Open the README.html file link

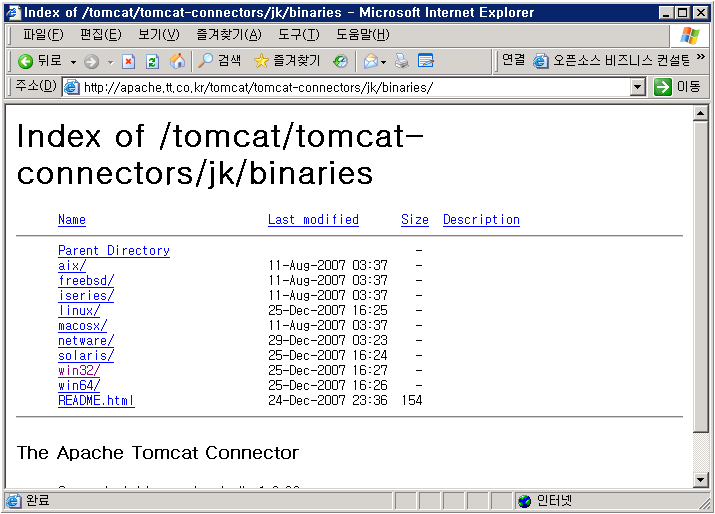pyautogui.click(x=96, y=400)
